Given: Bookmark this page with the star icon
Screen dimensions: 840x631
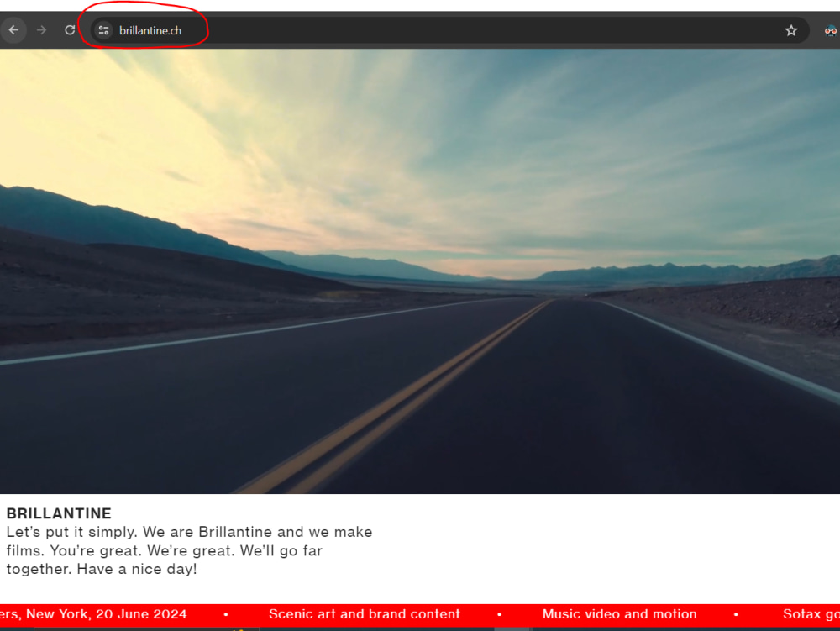Looking at the screenshot, I should pyautogui.click(x=791, y=30).
